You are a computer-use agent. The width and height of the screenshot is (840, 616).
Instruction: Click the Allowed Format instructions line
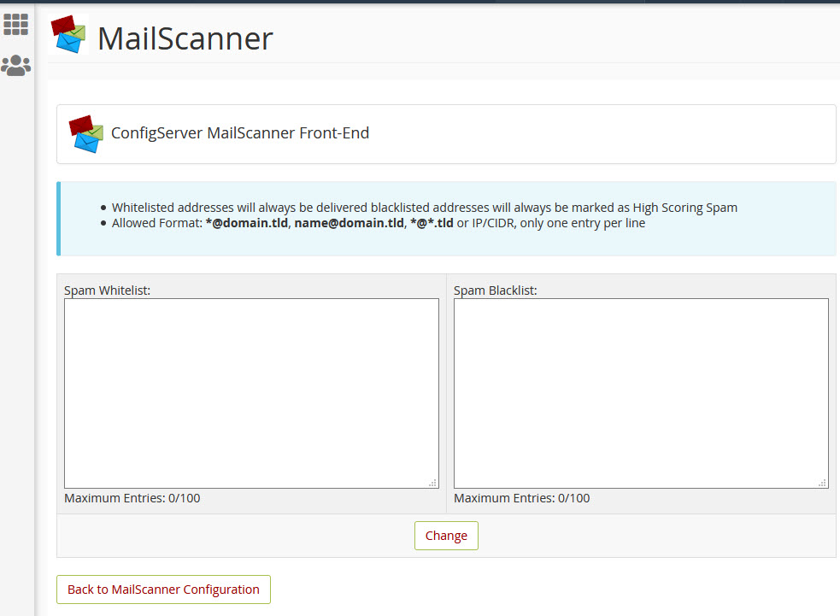379,223
